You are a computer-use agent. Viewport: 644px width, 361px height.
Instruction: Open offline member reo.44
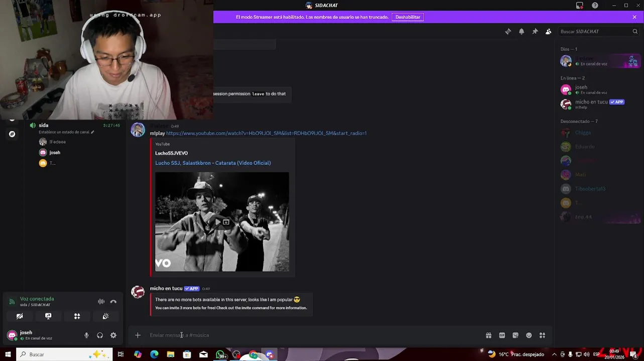tap(599, 217)
